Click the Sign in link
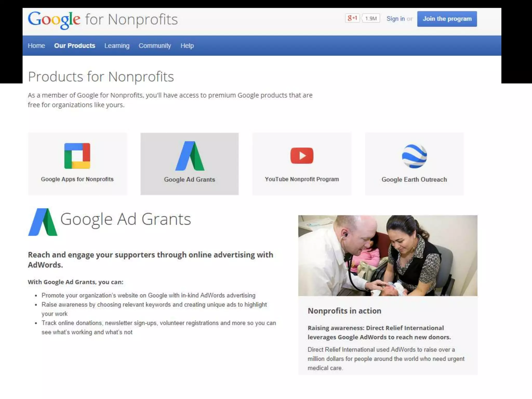Image resolution: width=532 pixels, height=399 pixels. pos(395,19)
